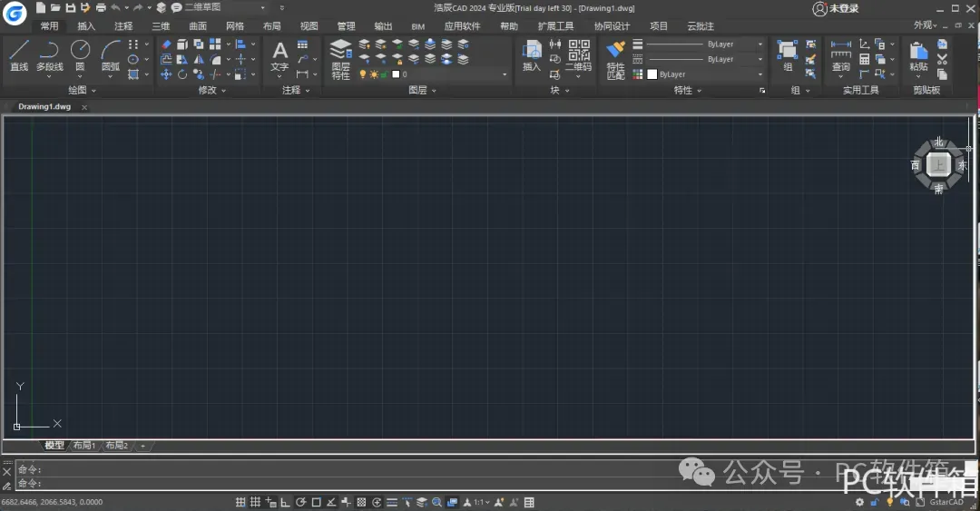The height and width of the screenshot is (511, 980).
Task: Open the 模型 model tab
Action: click(x=54, y=446)
